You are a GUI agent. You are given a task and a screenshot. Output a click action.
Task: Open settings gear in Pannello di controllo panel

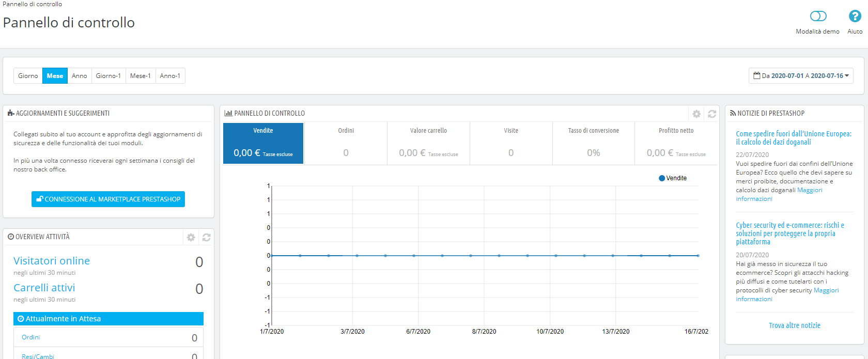pos(696,114)
